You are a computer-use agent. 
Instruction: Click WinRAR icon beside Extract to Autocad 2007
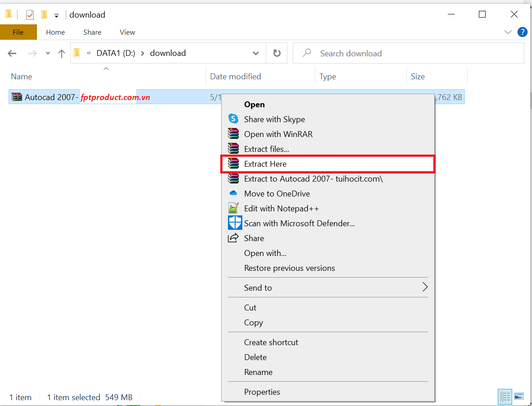tap(233, 178)
